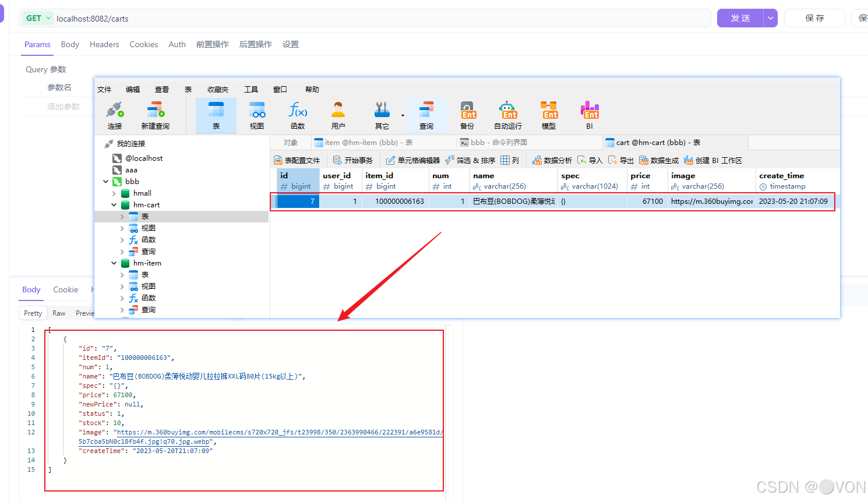Open the Send button dropdown arrow
Viewport: 868px width, 502px height.
(771, 18)
